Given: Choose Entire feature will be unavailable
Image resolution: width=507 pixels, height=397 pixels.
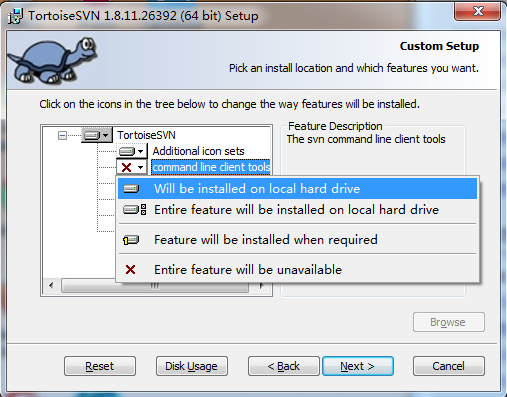Looking at the screenshot, I should click(297, 270).
